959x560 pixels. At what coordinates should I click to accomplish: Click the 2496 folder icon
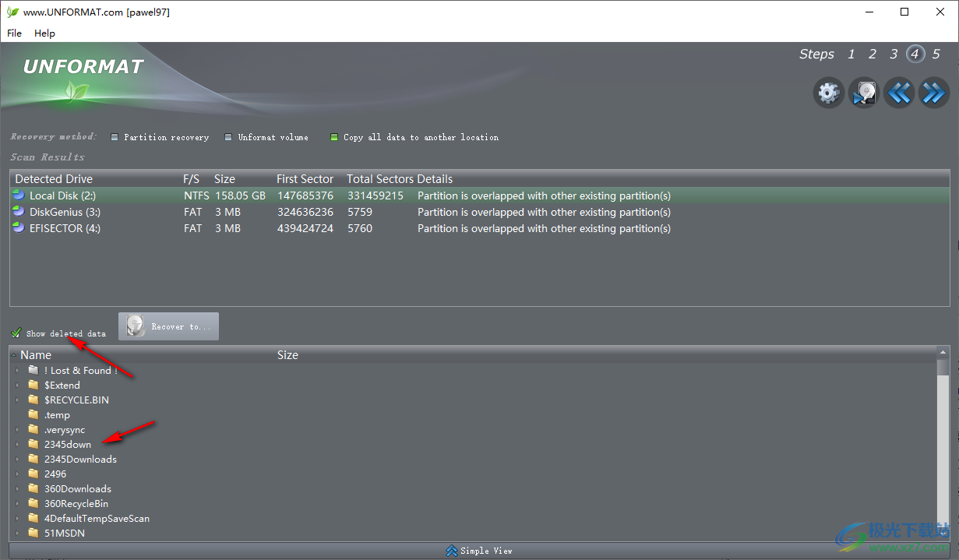pos(33,474)
